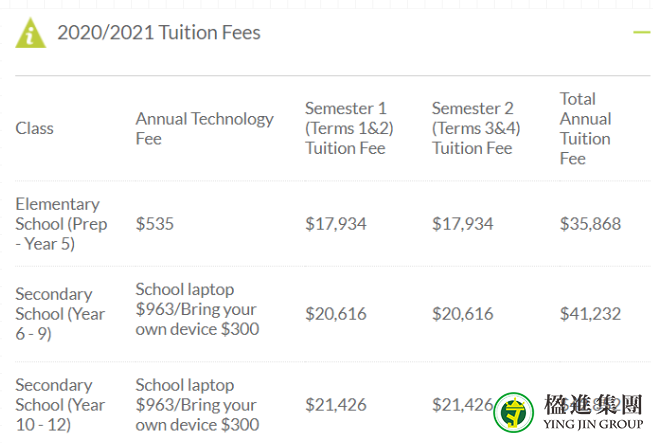Select the Elementary School Prep-Year 5 row label

(61, 224)
